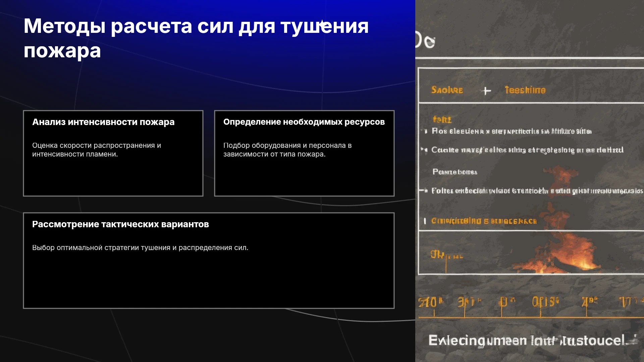Screen dimensions: 644x362
Task: Click the empty area of the bottom card
Action: 209,282
